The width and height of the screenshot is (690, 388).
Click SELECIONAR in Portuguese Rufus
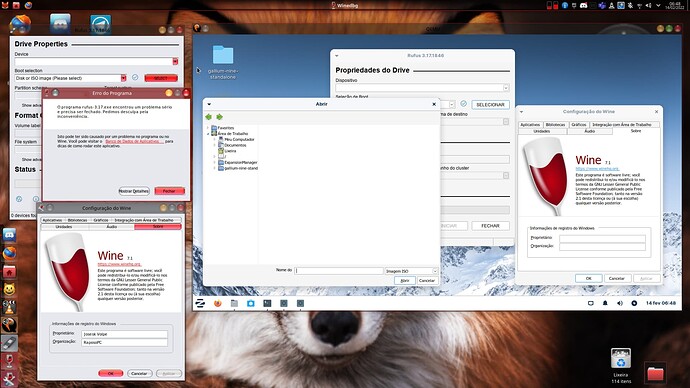pyautogui.click(x=490, y=105)
